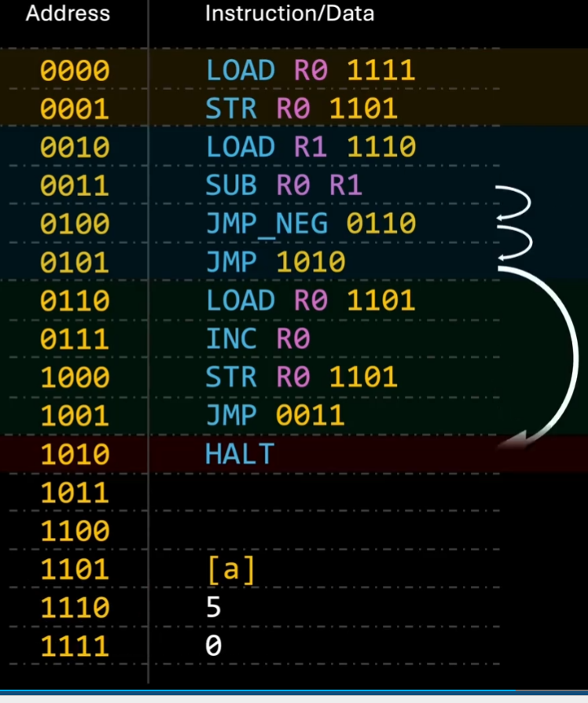
Task: Select address cell 1000
Action: click(x=75, y=377)
